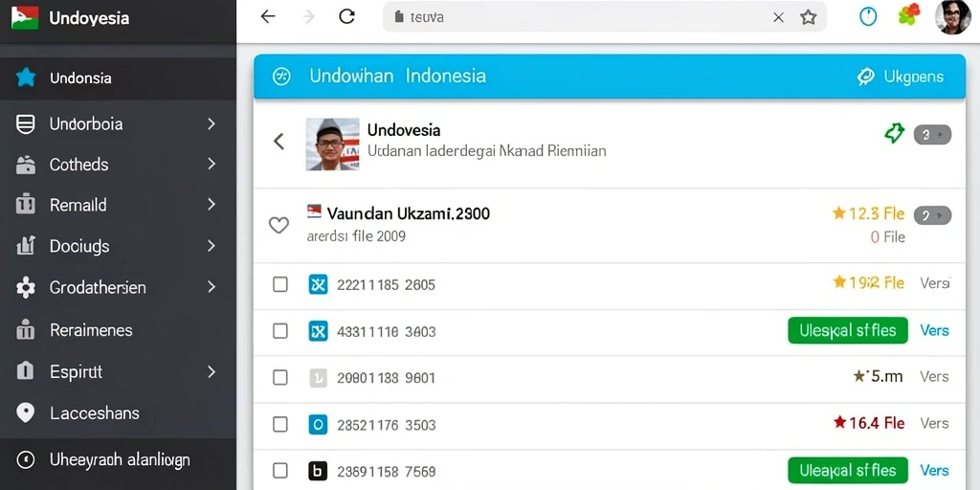Click the heart icon beside Vaundan Ukzami.2300
The image size is (980, 490).
coord(278,225)
